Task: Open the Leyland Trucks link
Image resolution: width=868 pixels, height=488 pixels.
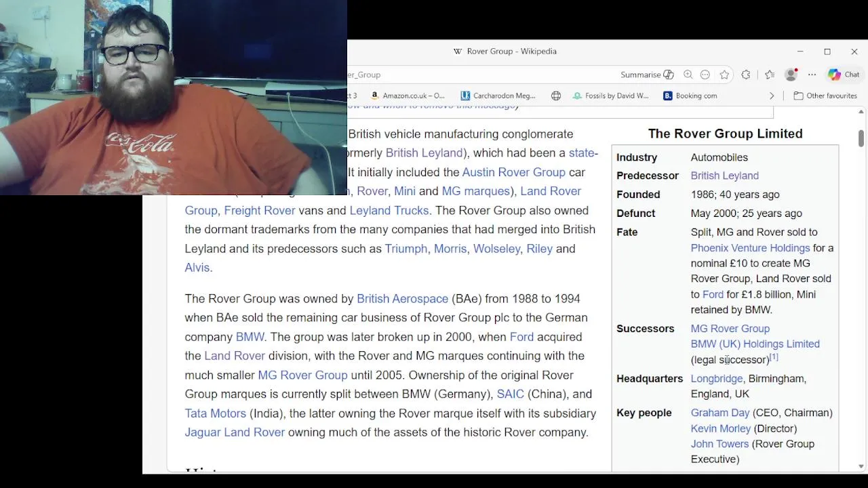Action: [x=389, y=211]
